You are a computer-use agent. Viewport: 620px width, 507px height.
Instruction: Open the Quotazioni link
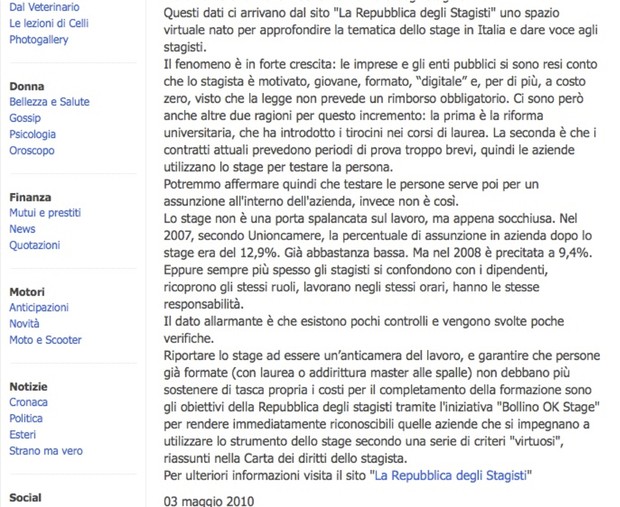(35, 245)
